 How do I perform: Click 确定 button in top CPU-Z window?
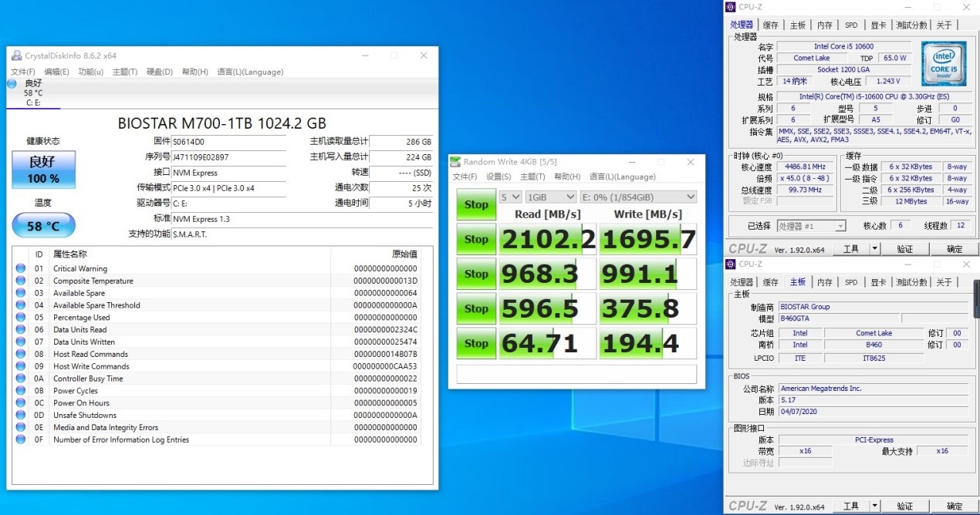click(x=955, y=249)
